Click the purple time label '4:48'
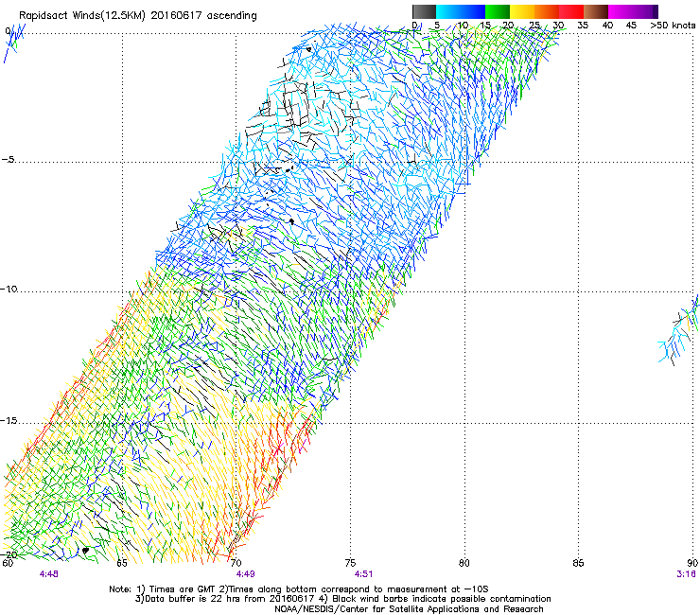700x615 pixels. click(x=48, y=574)
